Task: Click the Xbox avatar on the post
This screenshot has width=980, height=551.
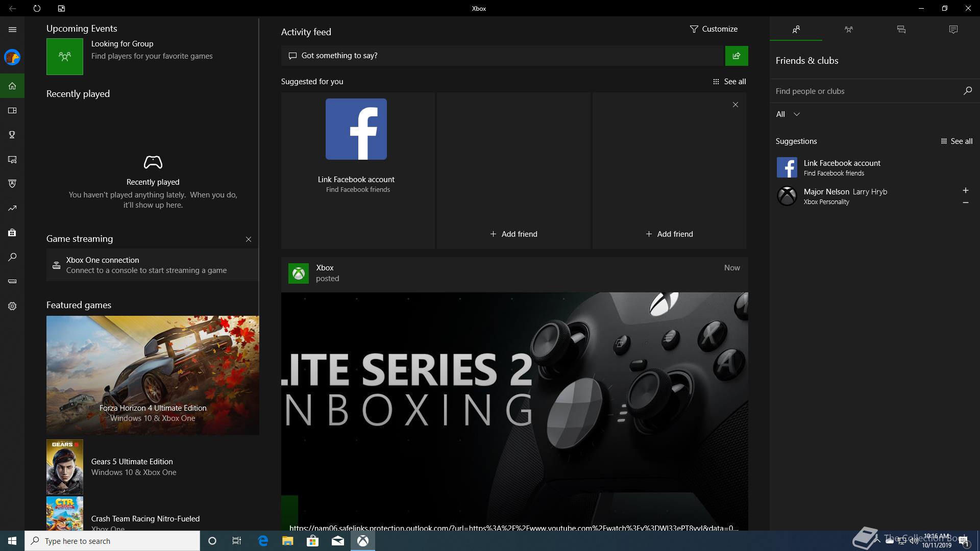Action: [298, 273]
